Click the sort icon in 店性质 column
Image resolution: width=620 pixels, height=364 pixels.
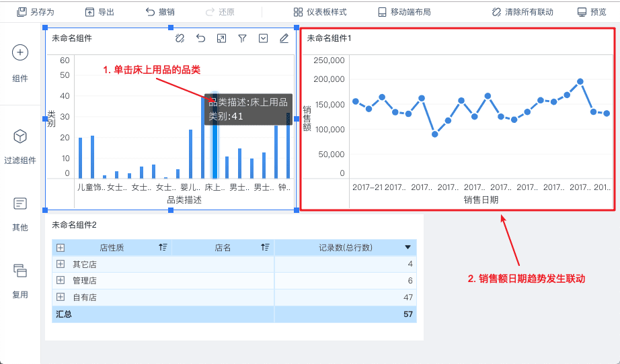pyautogui.click(x=163, y=247)
